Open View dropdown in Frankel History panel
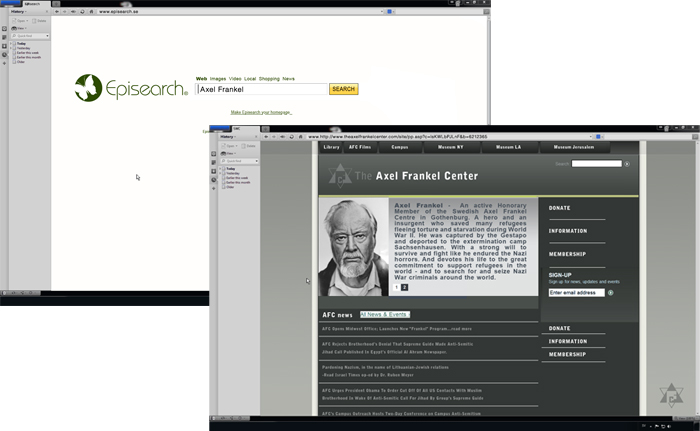This screenshot has width=700, height=431. 228,153
